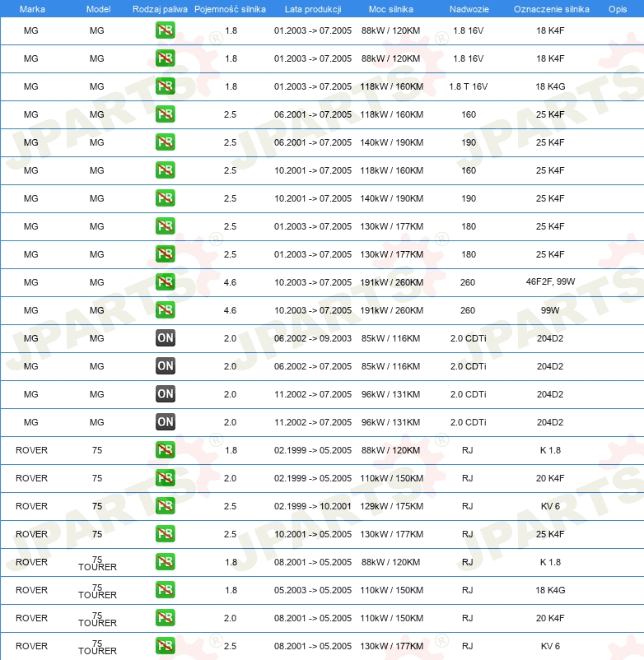Viewport: 644px width, 660px height.
Task: Click the Marka column header
Action: [x=32, y=9]
